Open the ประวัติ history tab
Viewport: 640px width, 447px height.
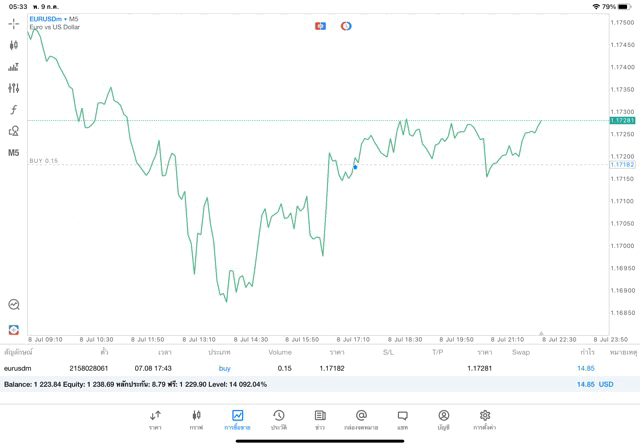[278, 419]
